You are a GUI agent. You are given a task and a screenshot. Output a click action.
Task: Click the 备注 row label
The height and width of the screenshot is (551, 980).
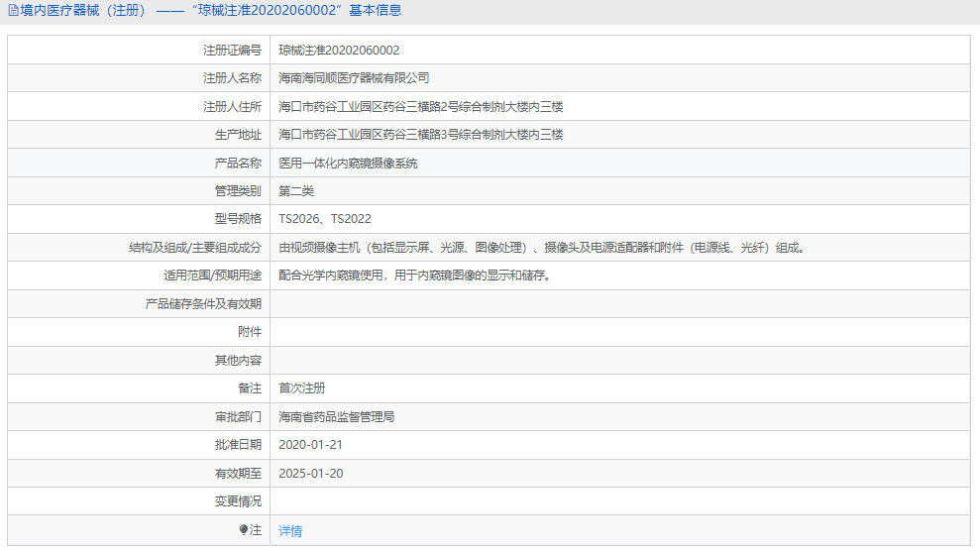(x=250, y=387)
